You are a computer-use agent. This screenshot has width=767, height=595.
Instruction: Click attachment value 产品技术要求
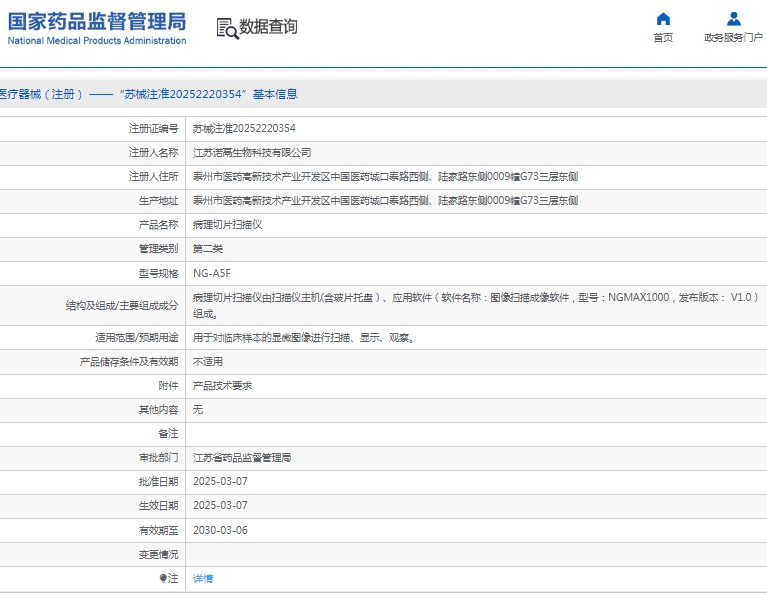tap(223, 386)
